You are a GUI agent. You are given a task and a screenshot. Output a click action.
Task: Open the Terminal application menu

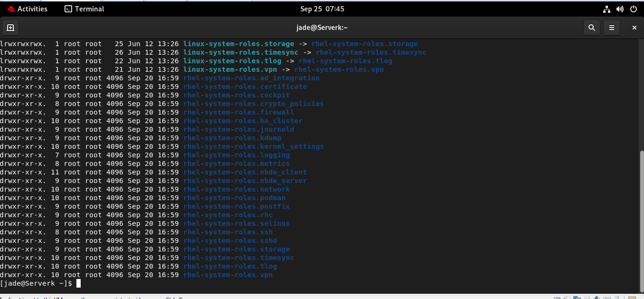[x=84, y=9]
